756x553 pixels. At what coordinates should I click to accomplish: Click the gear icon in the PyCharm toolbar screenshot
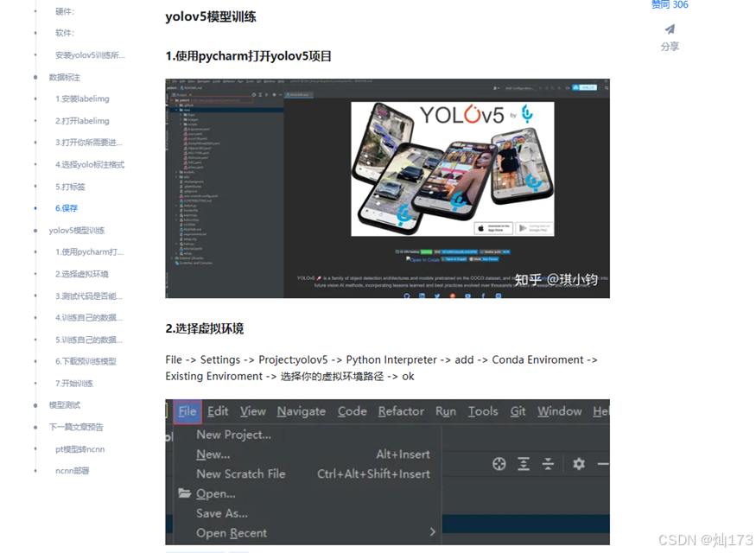578,464
